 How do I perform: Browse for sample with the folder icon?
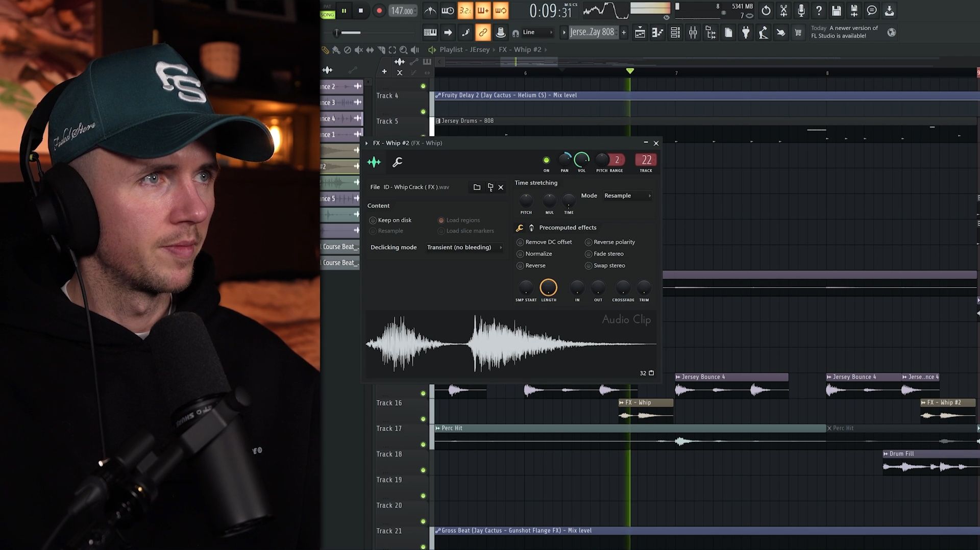477,187
